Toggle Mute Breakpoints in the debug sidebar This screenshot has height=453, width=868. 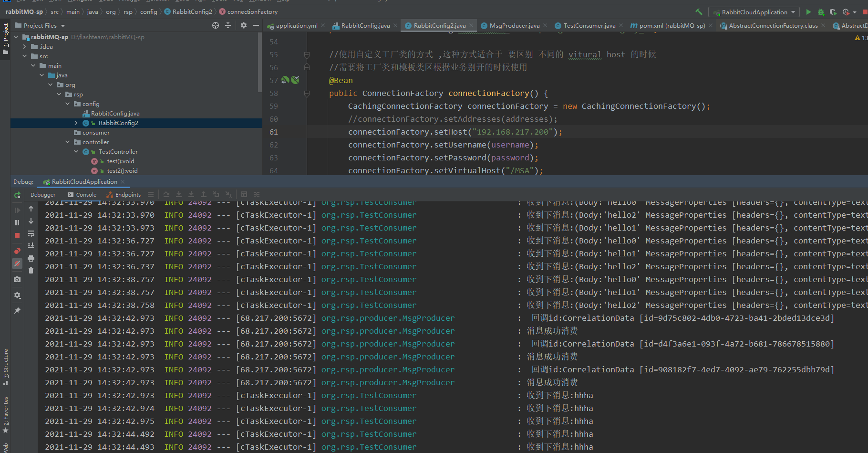pos(17,263)
